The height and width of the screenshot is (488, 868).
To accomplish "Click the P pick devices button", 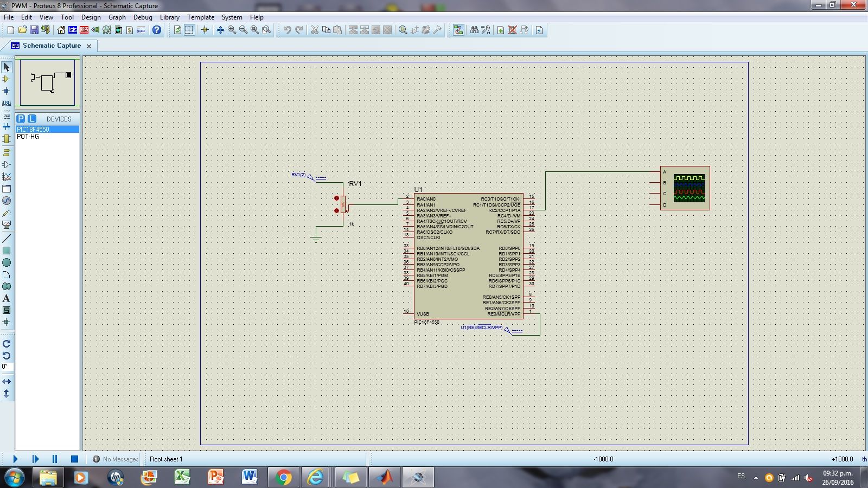I will point(21,119).
